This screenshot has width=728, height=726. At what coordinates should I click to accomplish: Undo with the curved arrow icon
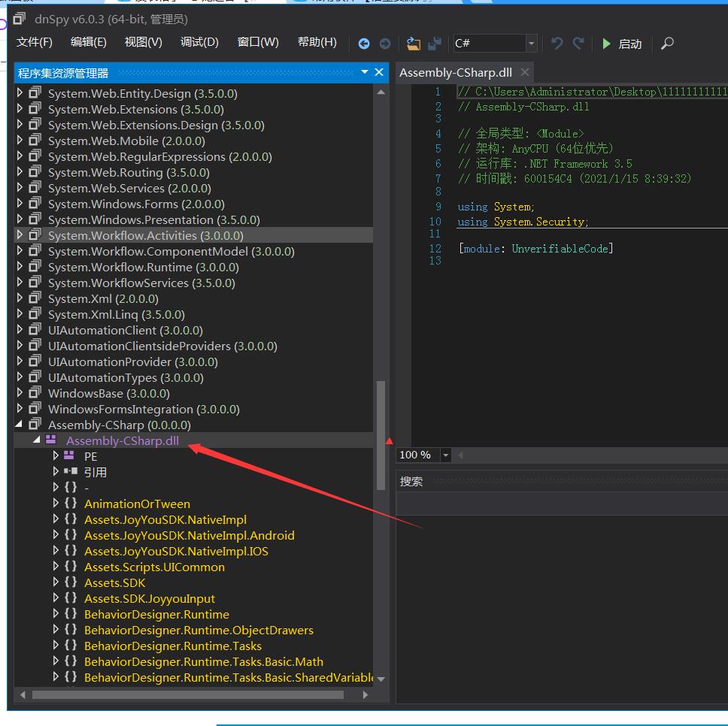point(557,44)
